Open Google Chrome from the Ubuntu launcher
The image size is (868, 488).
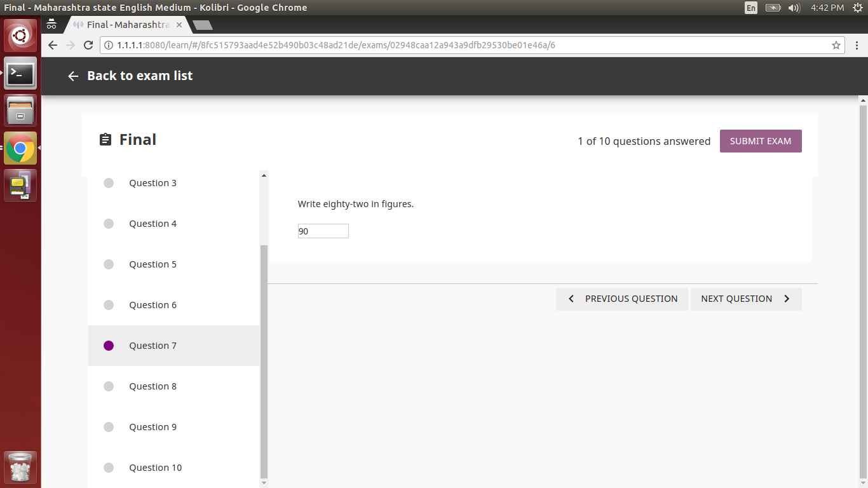(20, 147)
